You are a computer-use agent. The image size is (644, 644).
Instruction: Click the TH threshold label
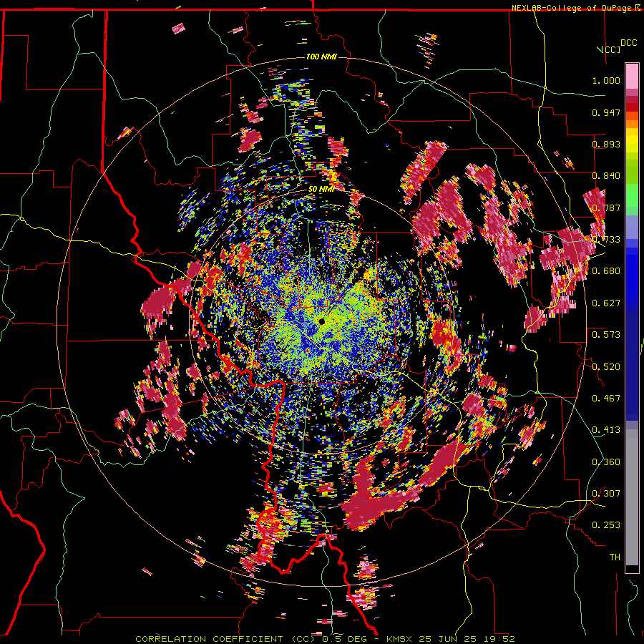pos(615,557)
